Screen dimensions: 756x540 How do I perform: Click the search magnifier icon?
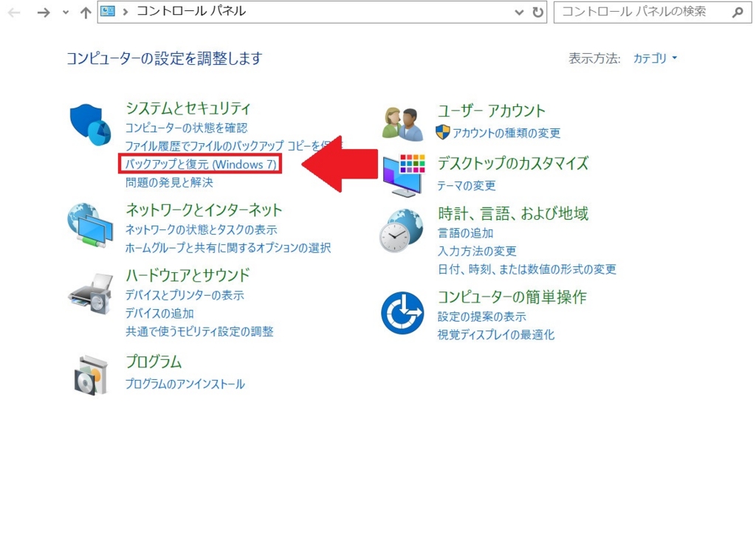pos(738,12)
